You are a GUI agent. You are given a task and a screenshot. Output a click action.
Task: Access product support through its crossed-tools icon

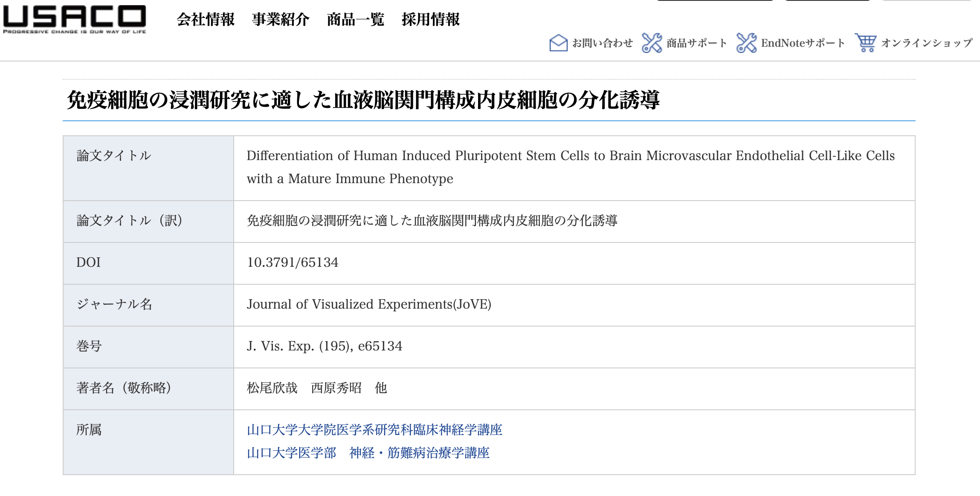pyautogui.click(x=652, y=42)
